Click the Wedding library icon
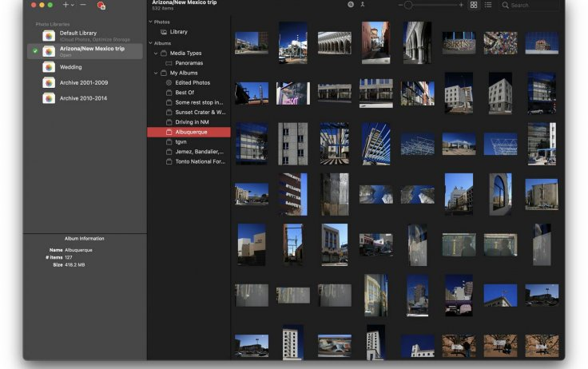 click(x=49, y=67)
